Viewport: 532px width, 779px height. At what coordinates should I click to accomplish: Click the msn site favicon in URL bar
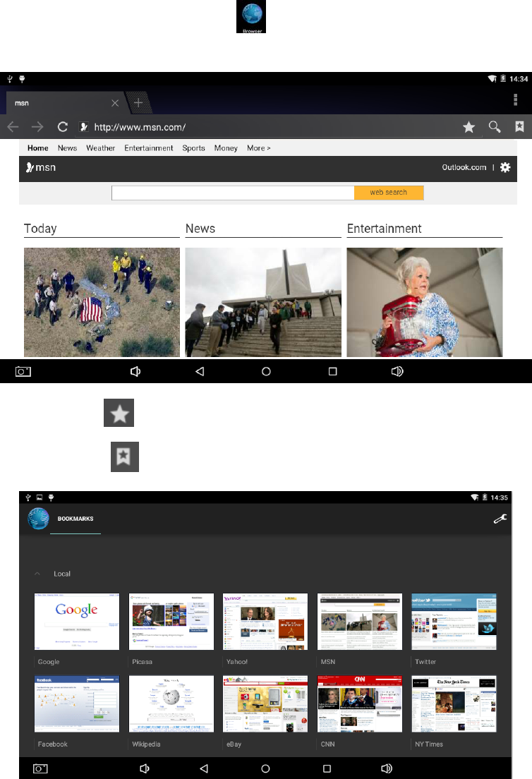(x=84, y=127)
